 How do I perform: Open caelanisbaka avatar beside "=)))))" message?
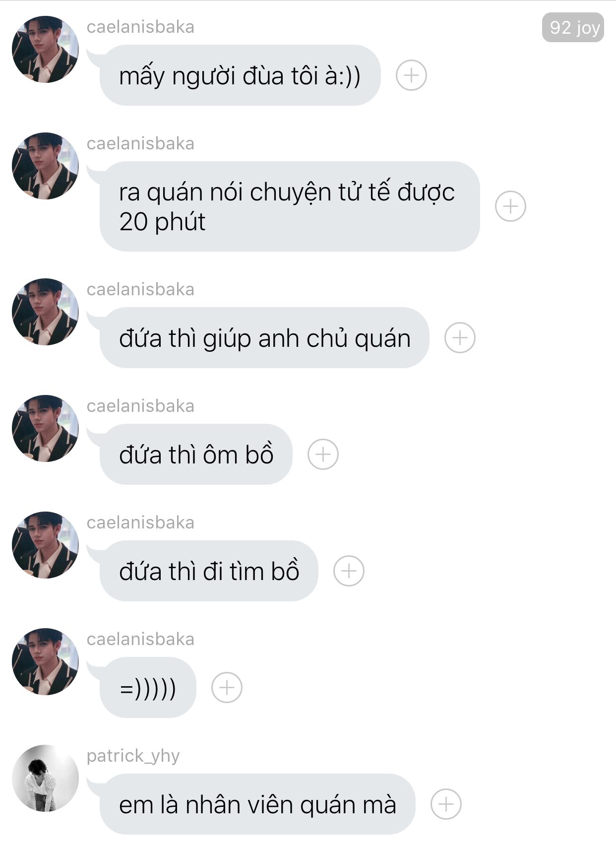point(45,661)
